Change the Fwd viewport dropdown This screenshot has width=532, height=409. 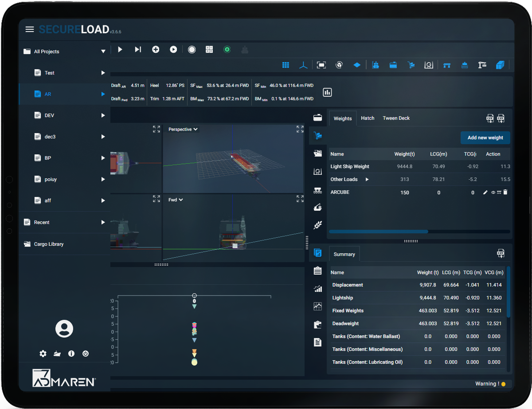click(175, 200)
